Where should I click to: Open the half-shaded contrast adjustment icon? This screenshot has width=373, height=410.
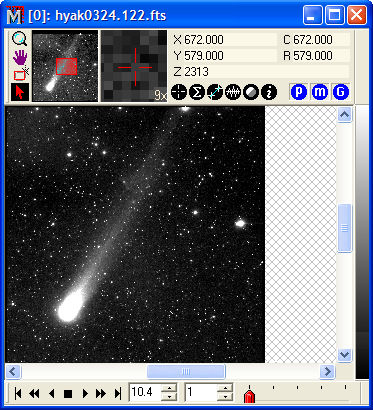coord(251,92)
